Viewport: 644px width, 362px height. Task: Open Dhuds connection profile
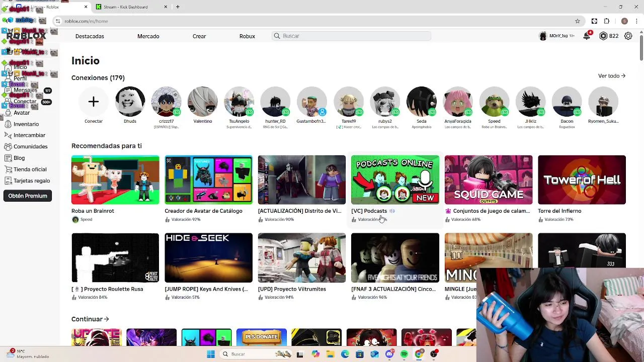pyautogui.click(x=130, y=106)
